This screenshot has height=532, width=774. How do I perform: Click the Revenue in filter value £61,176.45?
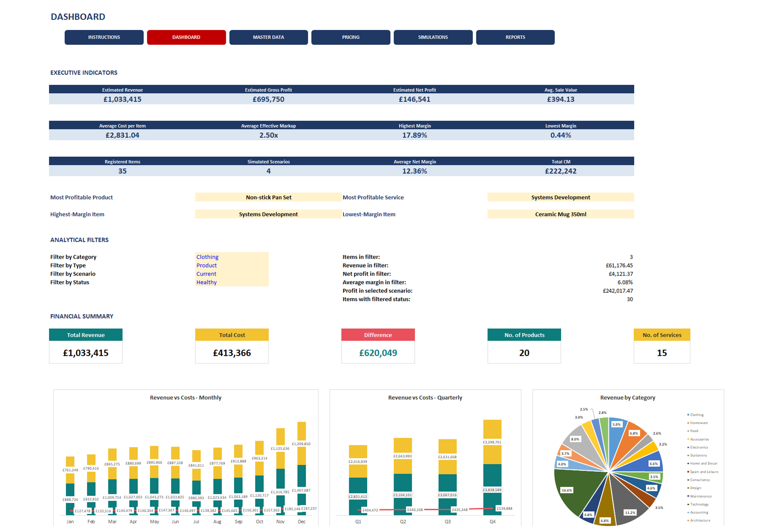(x=619, y=265)
